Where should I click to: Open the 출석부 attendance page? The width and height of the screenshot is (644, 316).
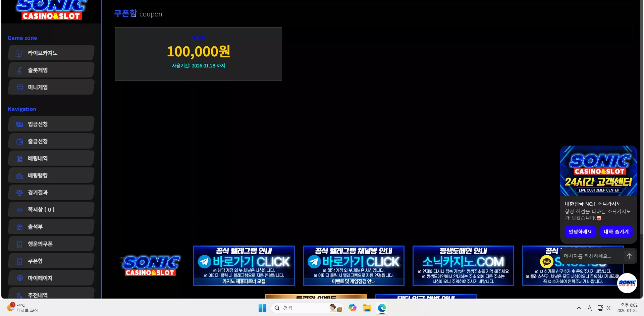point(51,227)
